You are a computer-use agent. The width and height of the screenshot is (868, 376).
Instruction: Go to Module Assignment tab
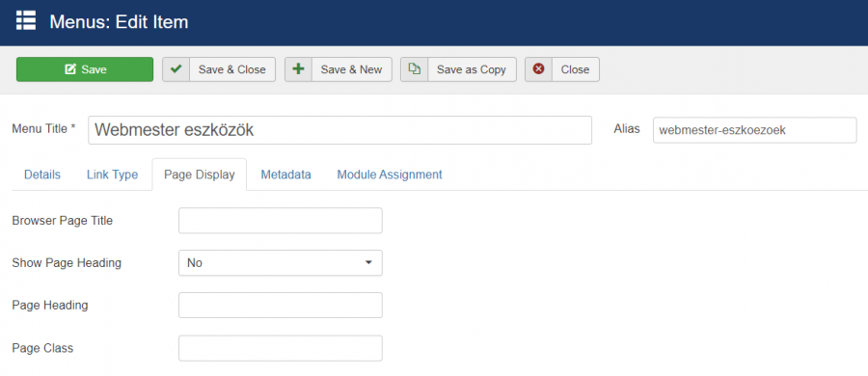390,175
